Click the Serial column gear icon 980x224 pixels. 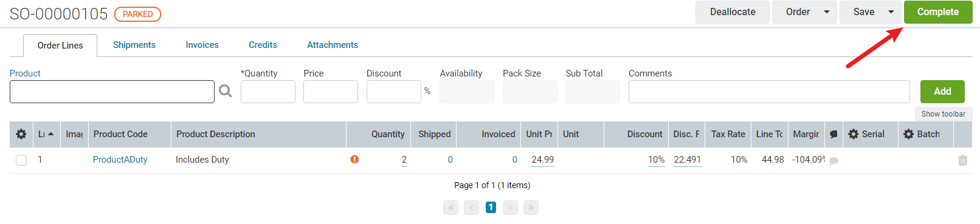(854, 134)
